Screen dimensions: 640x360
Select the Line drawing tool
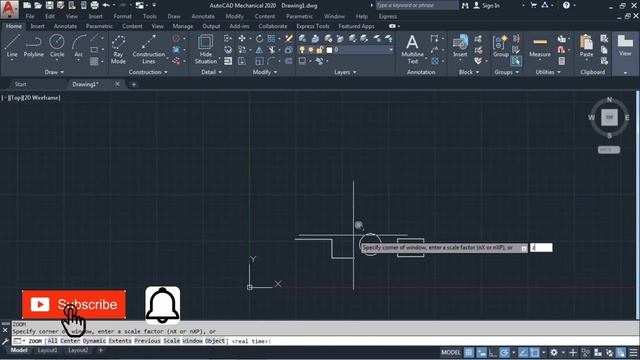pos(12,46)
